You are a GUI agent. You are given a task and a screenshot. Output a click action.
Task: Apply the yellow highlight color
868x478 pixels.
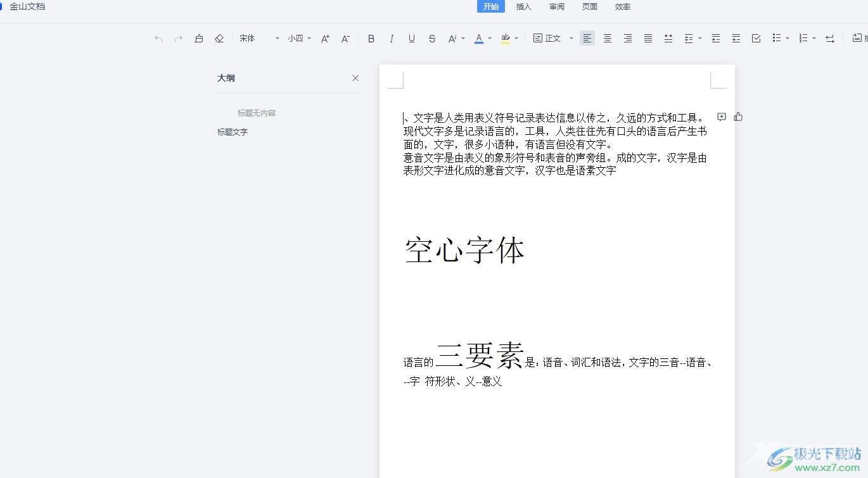(506, 39)
